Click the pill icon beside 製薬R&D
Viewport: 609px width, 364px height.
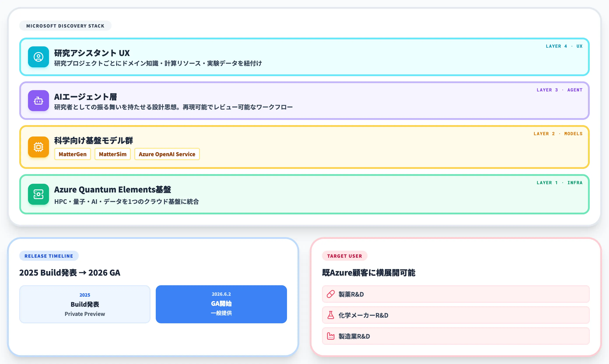pyautogui.click(x=331, y=294)
